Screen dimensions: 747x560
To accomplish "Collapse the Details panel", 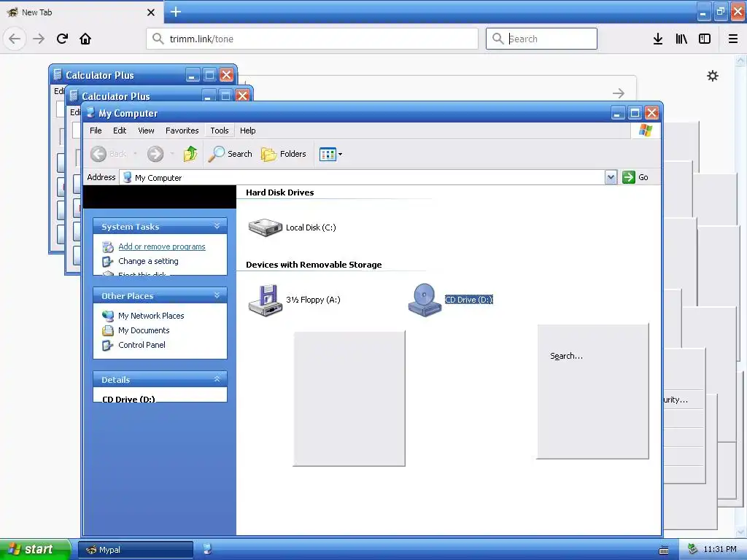I will click(217, 379).
